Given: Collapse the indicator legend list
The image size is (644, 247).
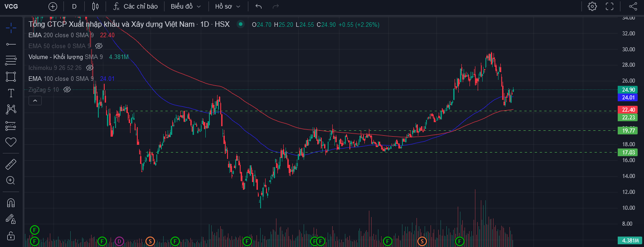Looking at the screenshot, I should click(35, 100).
